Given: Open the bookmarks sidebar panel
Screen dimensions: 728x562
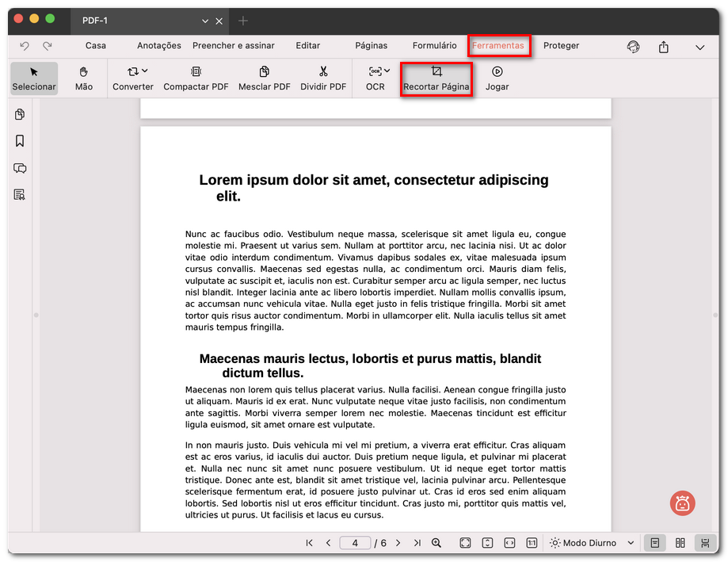Looking at the screenshot, I should (20, 141).
